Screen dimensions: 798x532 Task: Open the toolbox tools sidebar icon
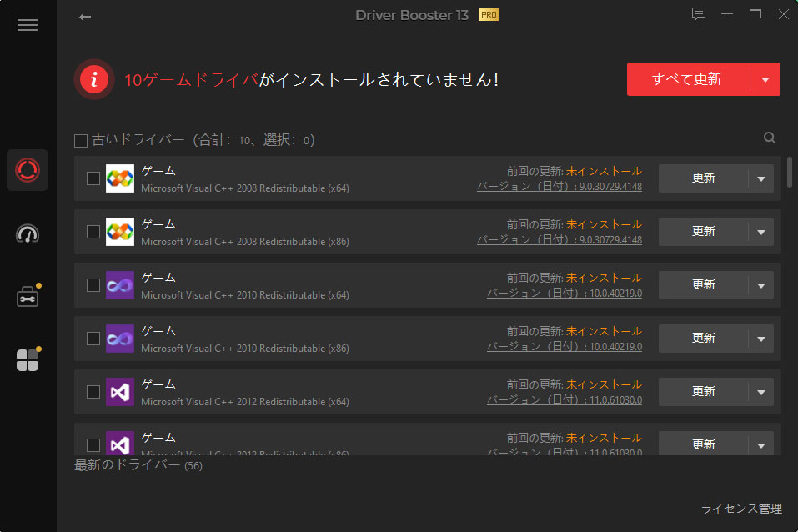pyautogui.click(x=28, y=296)
